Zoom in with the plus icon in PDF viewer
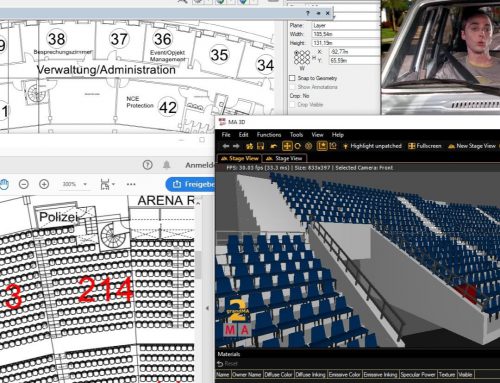This screenshot has height=383, width=500. 44,184
